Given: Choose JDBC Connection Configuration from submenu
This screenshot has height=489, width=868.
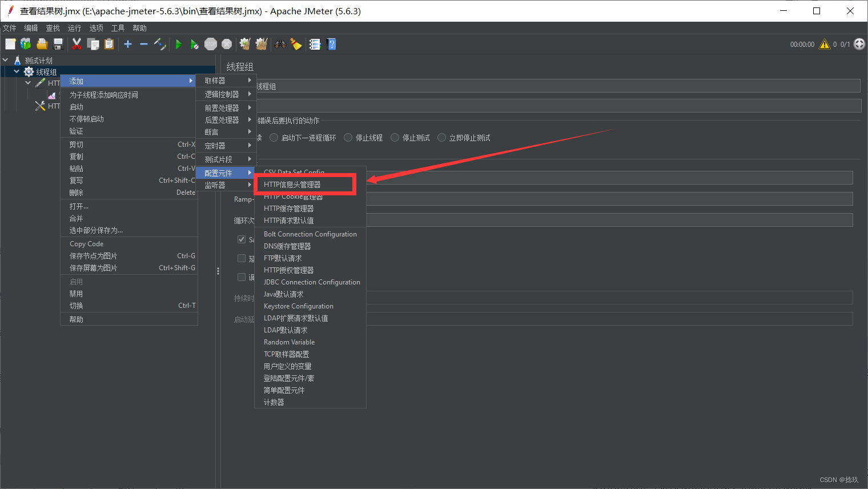Looking at the screenshot, I should tap(310, 282).
